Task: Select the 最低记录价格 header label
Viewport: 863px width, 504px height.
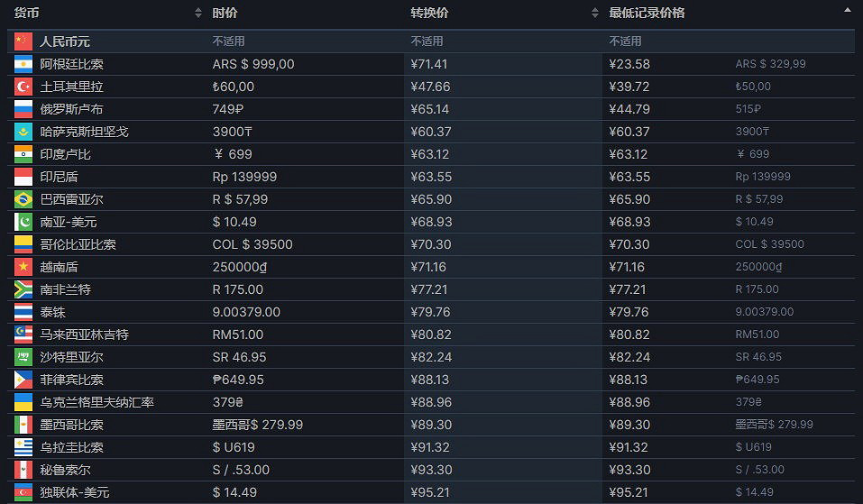Action: tap(647, 13)
